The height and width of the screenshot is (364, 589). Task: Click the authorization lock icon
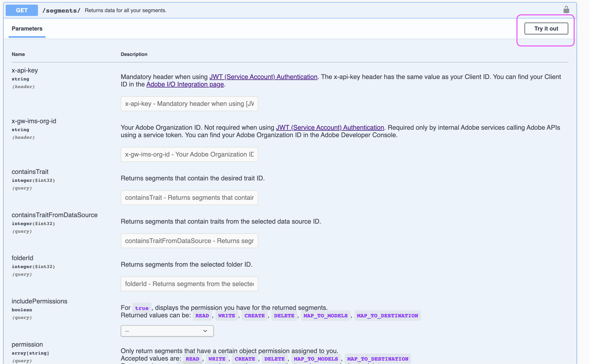point(566,10)
